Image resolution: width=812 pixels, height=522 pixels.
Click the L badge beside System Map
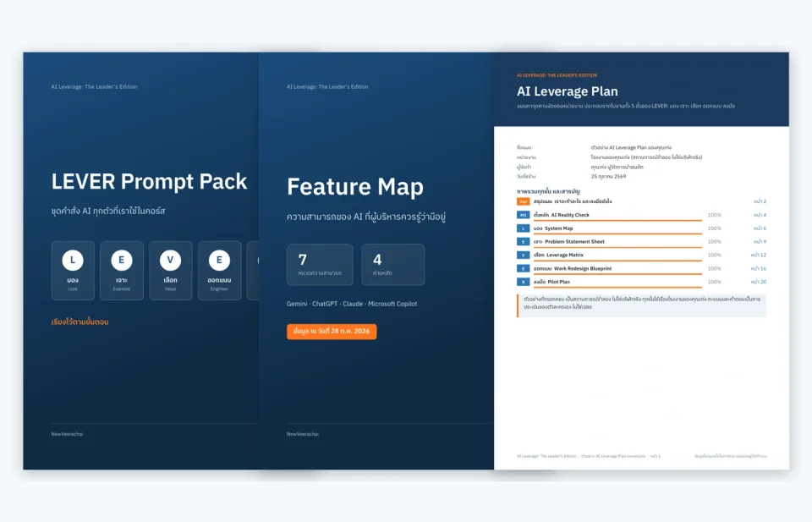(523, 228)
